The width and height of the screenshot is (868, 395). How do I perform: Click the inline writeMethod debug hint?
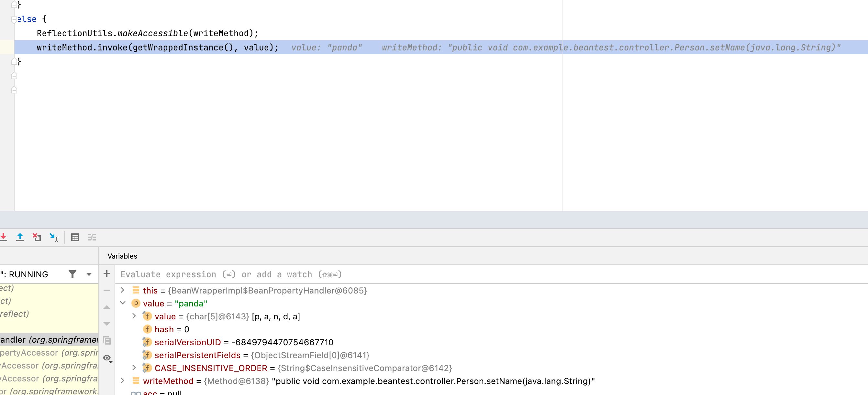pos(611,48)
